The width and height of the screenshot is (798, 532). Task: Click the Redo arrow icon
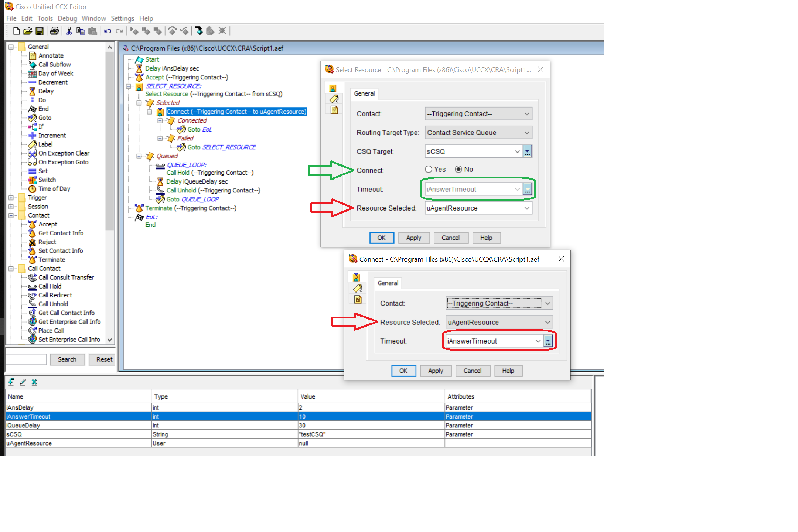coord(119,31)
